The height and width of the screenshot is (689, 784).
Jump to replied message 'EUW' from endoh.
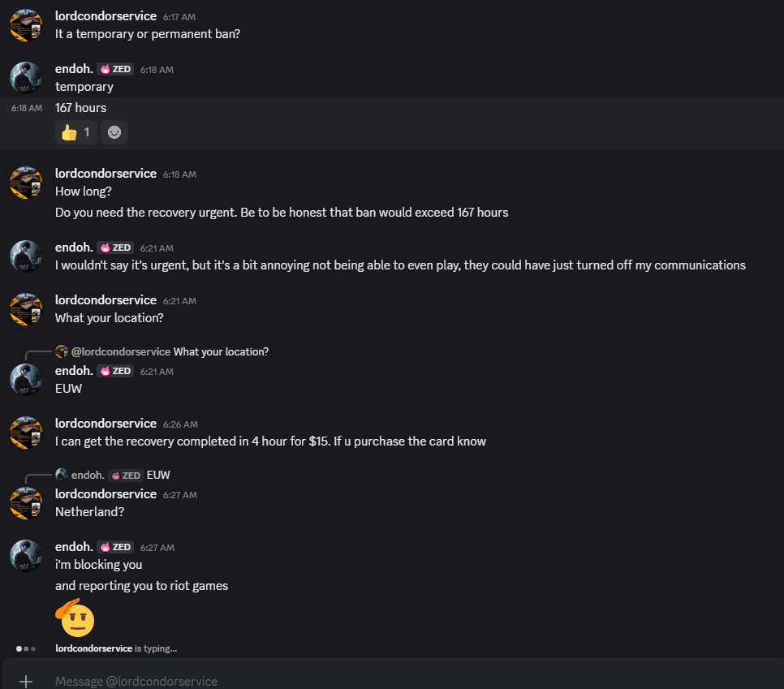(158, 475)
